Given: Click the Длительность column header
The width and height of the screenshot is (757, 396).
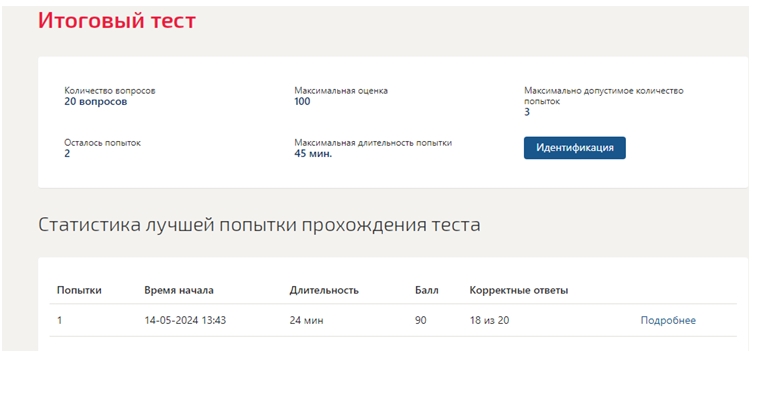Looking at the screenshot, I should point(324,290).
